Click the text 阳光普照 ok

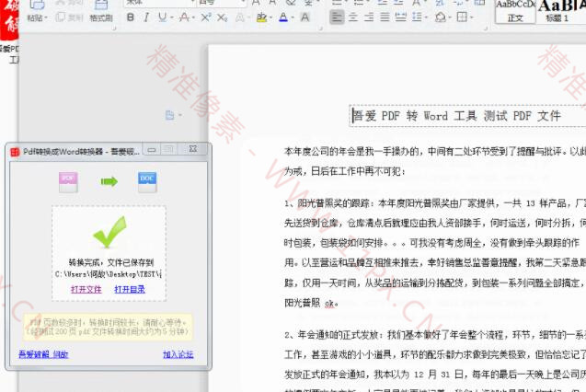tap(311, 303)
